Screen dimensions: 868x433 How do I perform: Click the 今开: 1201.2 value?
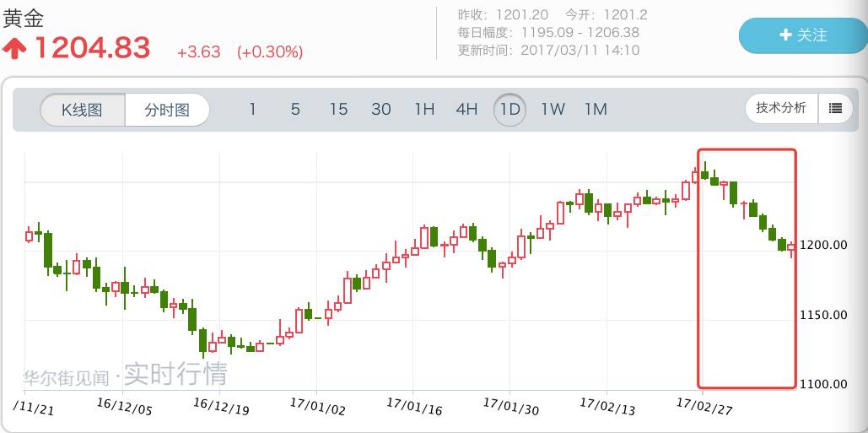(607, 15)
